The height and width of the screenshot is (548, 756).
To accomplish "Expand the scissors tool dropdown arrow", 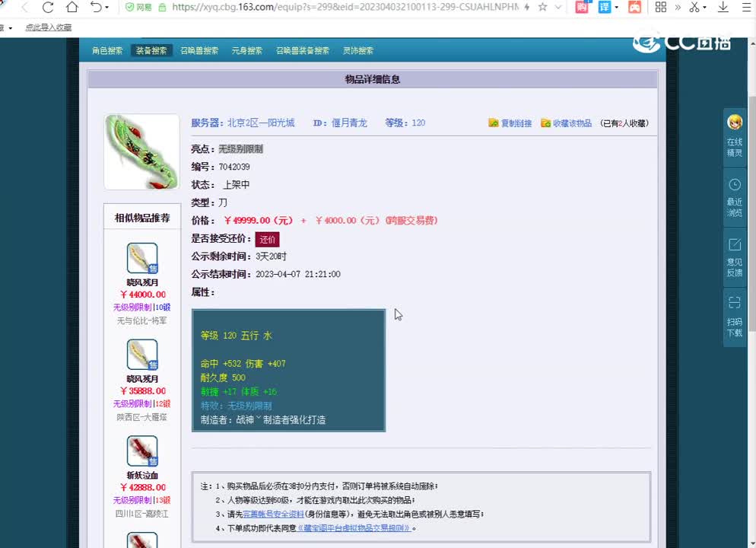I will click(x=704, y=8).
